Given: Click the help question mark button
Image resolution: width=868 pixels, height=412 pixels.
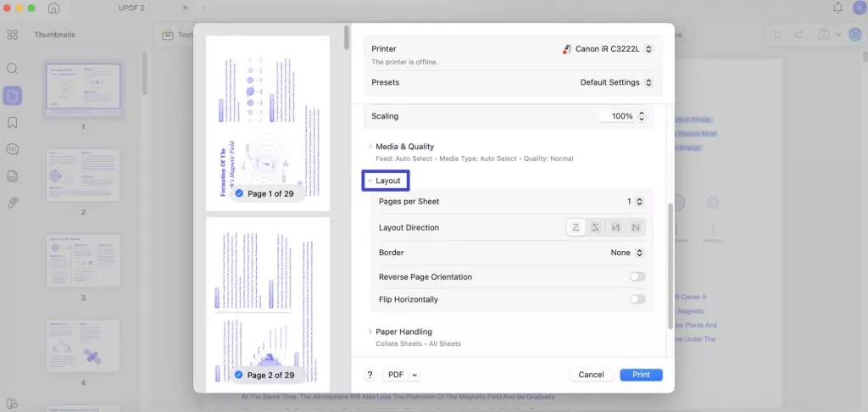Looking at the screenshot, I should (x=370, y=375).
